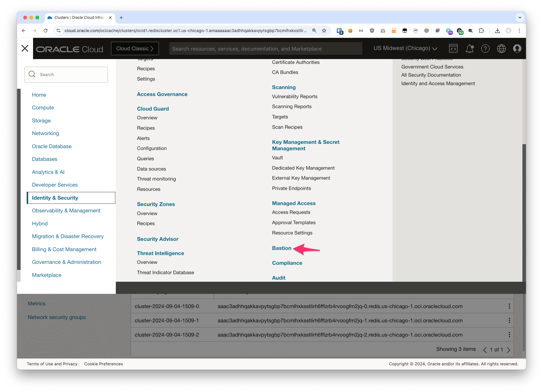Close the navigation menu with X icon
The image size is (543, 392).
[25, 48]
